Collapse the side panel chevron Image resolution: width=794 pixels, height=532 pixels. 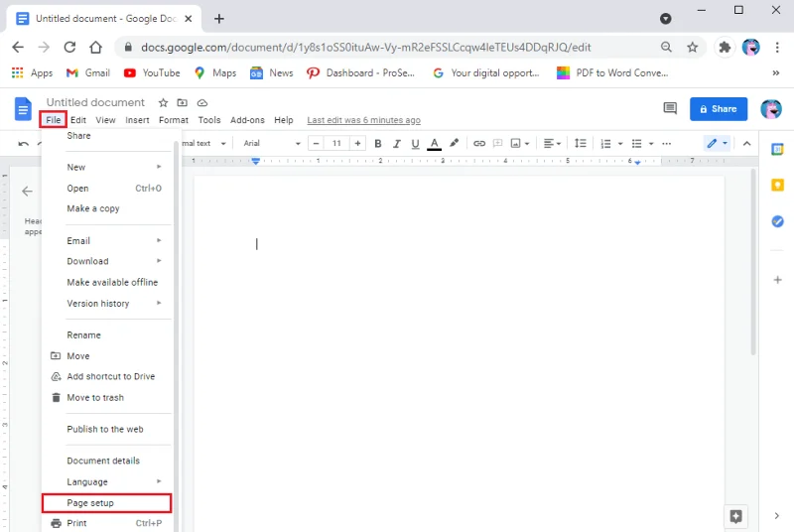click(777, 516)
